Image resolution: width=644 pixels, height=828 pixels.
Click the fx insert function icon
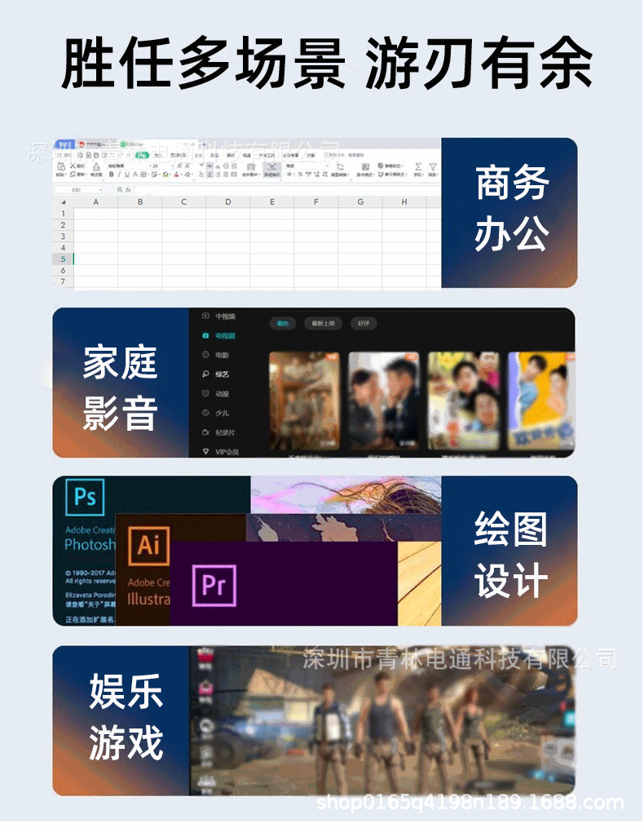pos(128,189)
